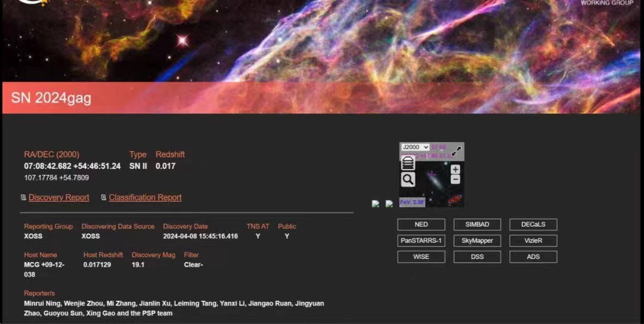Open the Classification Report link
644x324 pixels.
(145, 198)
